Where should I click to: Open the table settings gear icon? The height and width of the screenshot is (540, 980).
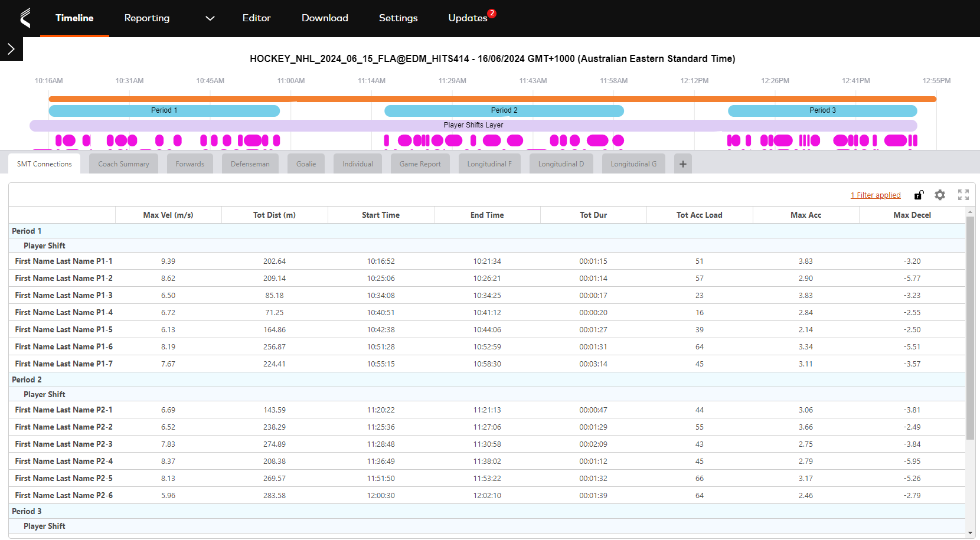[940, 195]
